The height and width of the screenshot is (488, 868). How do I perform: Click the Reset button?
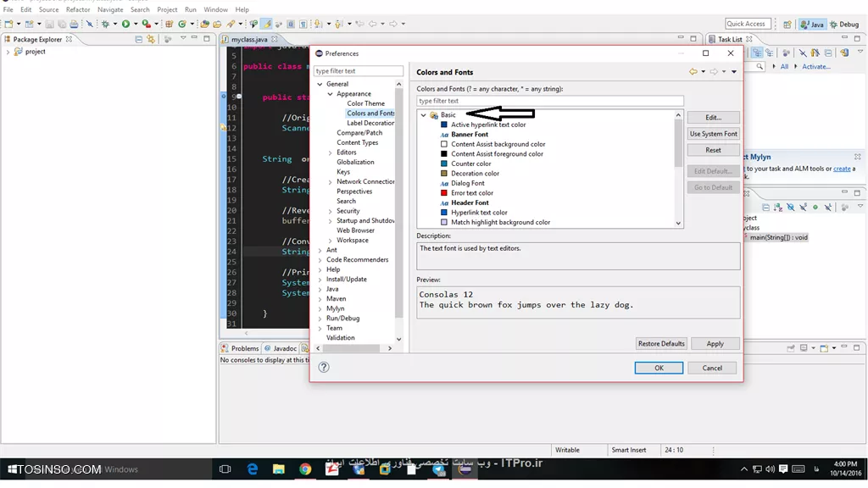(713, 150)
